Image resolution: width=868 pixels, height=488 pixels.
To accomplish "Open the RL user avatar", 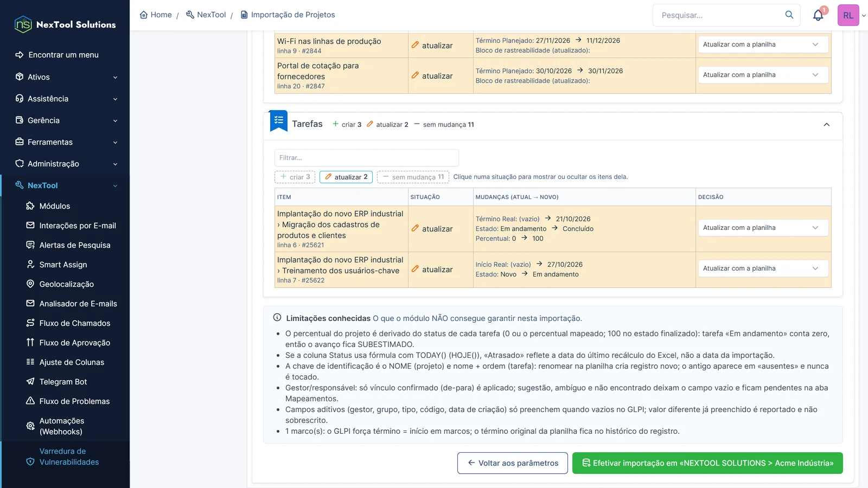I will [848, 15].
